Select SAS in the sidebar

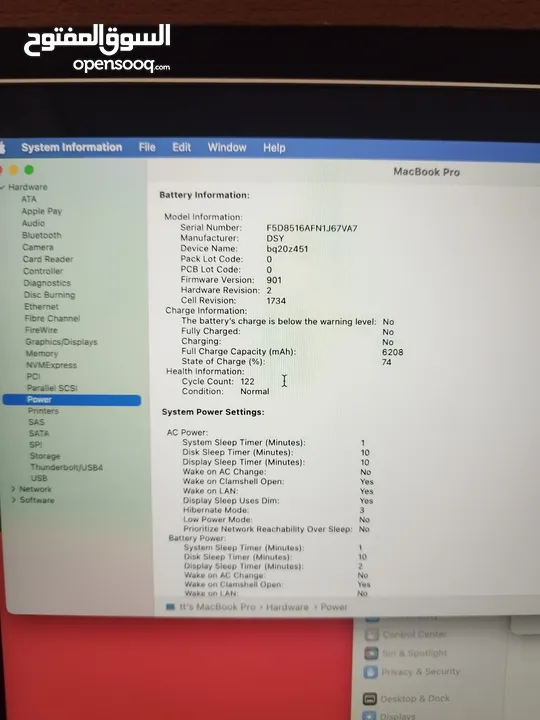(36, 422)
